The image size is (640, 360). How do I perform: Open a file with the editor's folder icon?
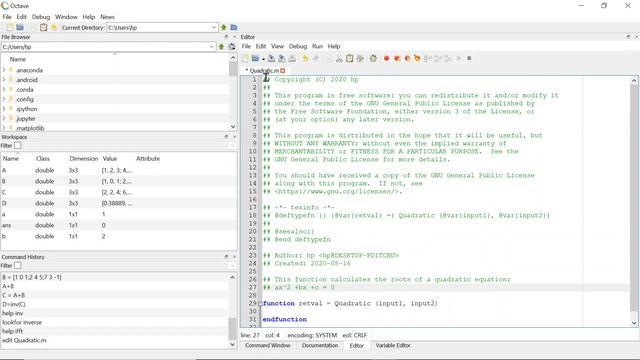(256, 58)
